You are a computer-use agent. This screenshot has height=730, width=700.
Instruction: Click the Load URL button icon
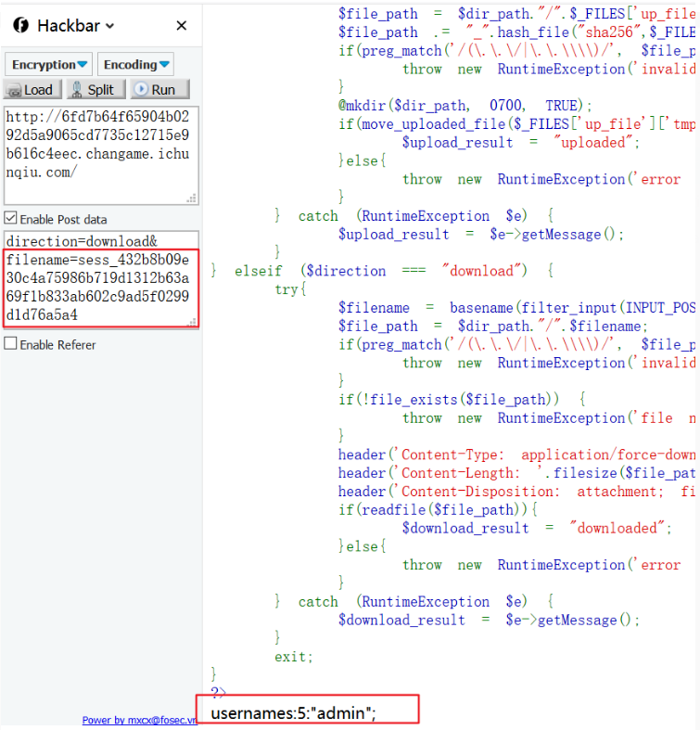tap(14, 90)
